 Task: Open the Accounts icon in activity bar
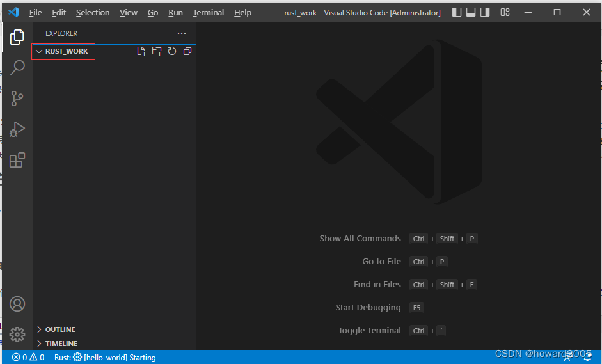click(x=17, y=304)
